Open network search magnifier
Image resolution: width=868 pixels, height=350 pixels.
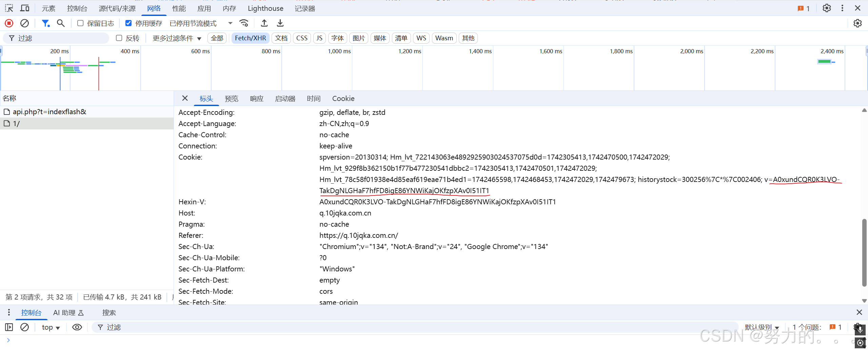pos(61,23)
